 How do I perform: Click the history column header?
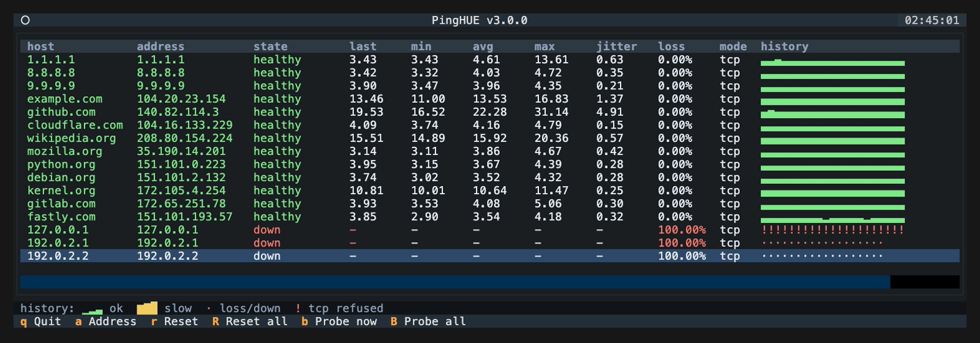click(x=785, y=47)
